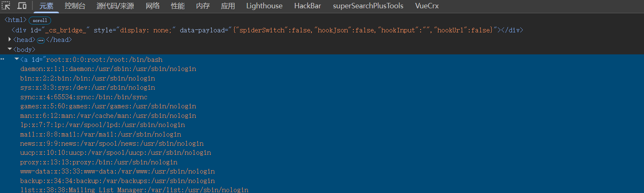Click the html root element tag
Image resolution: width=644 pixels, height=193 pixels.
(15, 20)
